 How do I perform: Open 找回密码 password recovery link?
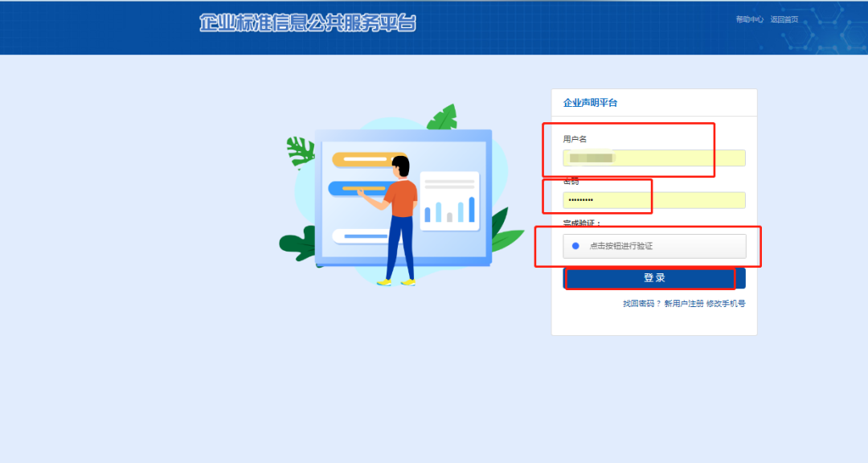click(x=640, y=304)
